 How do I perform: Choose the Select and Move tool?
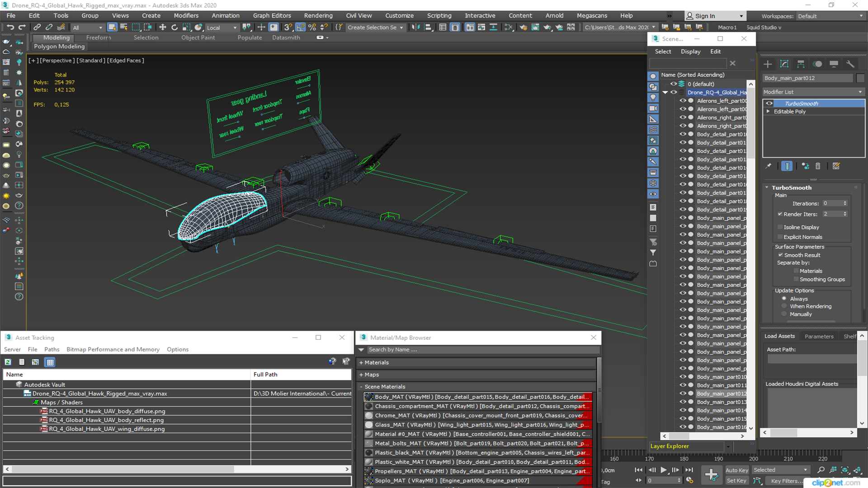click(x=163, y=27)
